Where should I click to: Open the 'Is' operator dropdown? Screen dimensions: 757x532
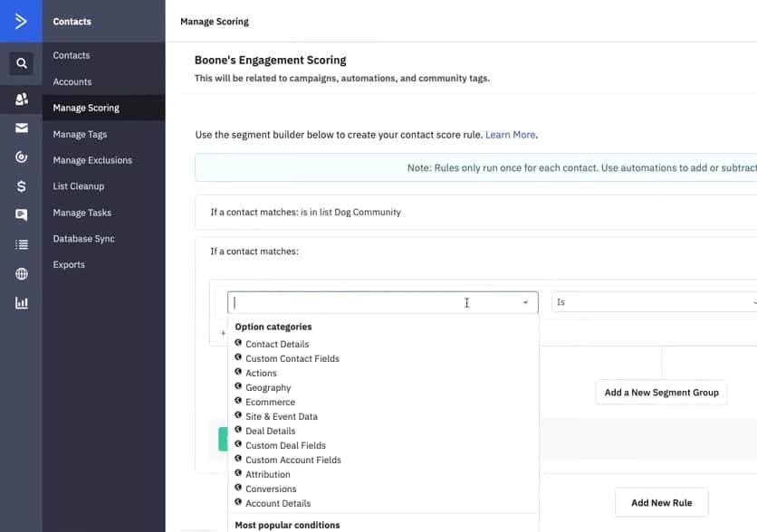click(654, 302)
